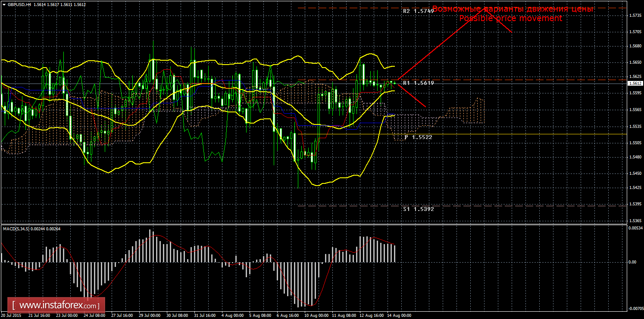This screenshot has width=644, height=319.
Task: Click 1.5680 on the price axis
Action: [x=635, y=47]
